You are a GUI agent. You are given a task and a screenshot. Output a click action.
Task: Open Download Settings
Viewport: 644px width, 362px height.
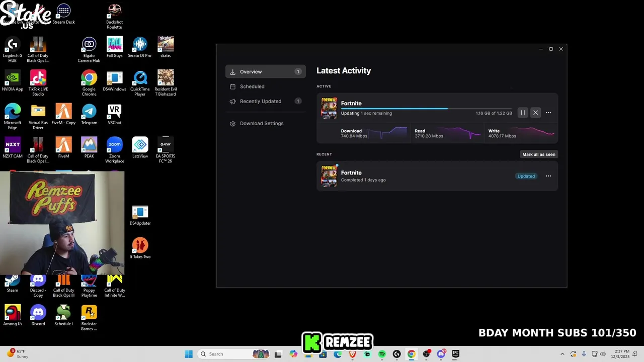(x=265, y=123)
